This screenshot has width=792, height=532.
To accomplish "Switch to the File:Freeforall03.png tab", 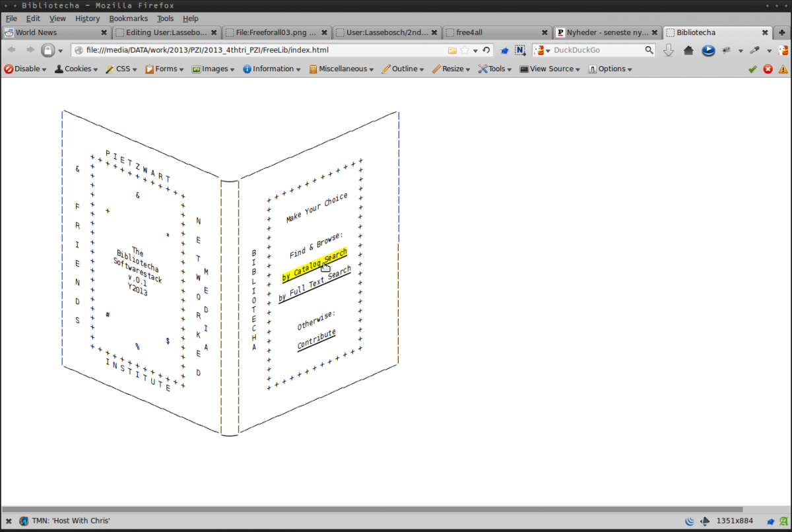I will click(277, 32).
